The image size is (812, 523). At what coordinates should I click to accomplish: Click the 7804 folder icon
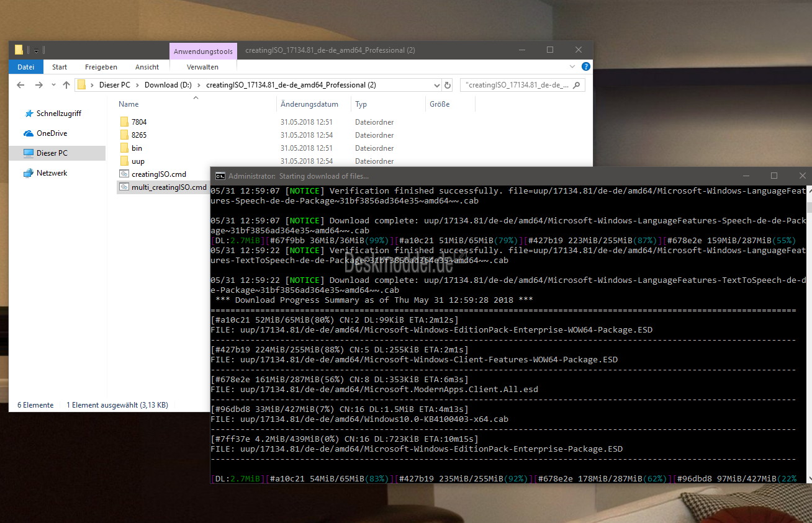(x=124, y=122)
